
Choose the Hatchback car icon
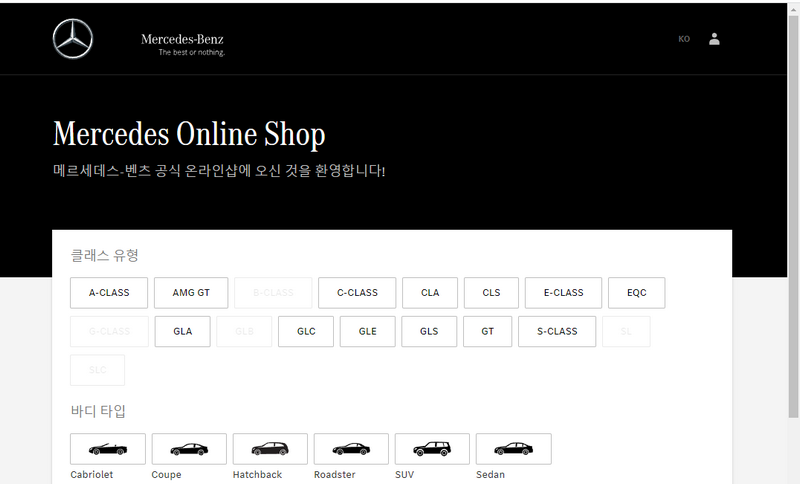[270, 449]
